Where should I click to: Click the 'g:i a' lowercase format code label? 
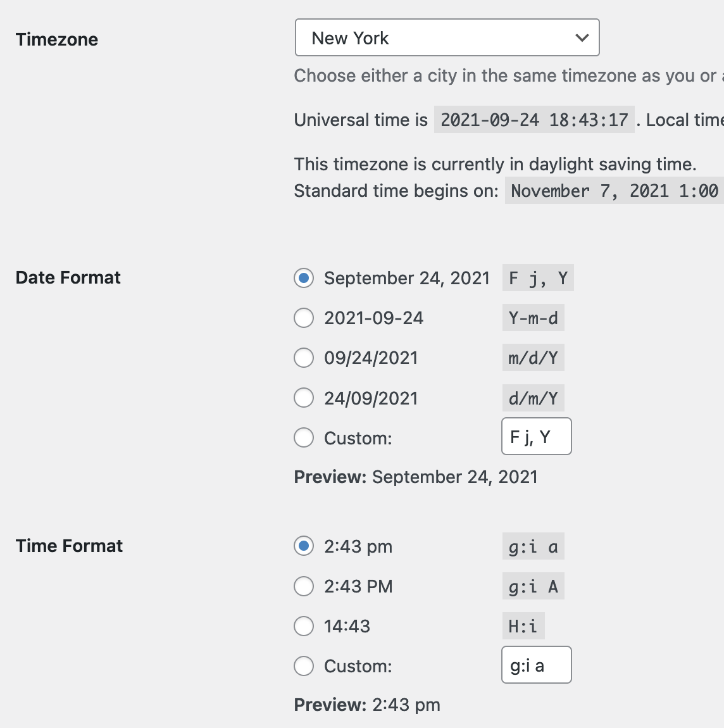[x=534, y=546]
